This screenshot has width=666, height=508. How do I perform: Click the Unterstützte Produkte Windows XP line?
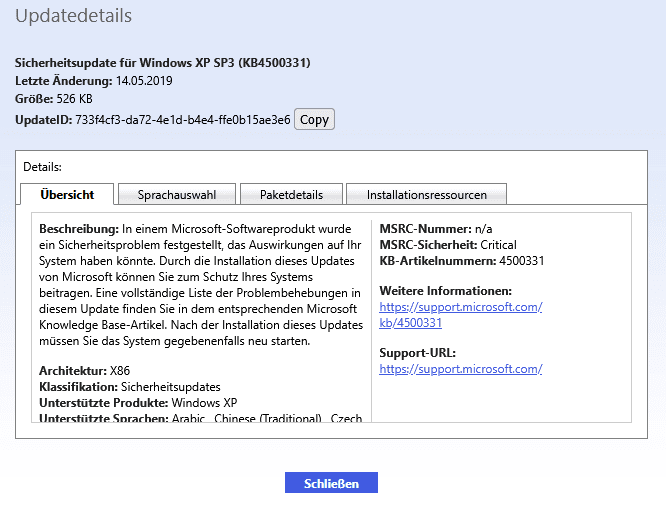(x=138, y=403)
